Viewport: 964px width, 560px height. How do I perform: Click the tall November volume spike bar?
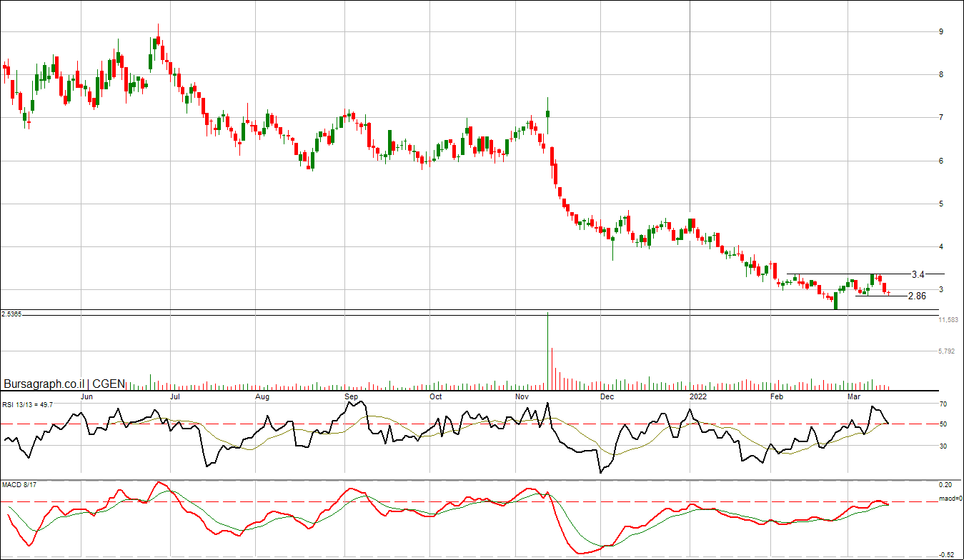coord(548,350)
